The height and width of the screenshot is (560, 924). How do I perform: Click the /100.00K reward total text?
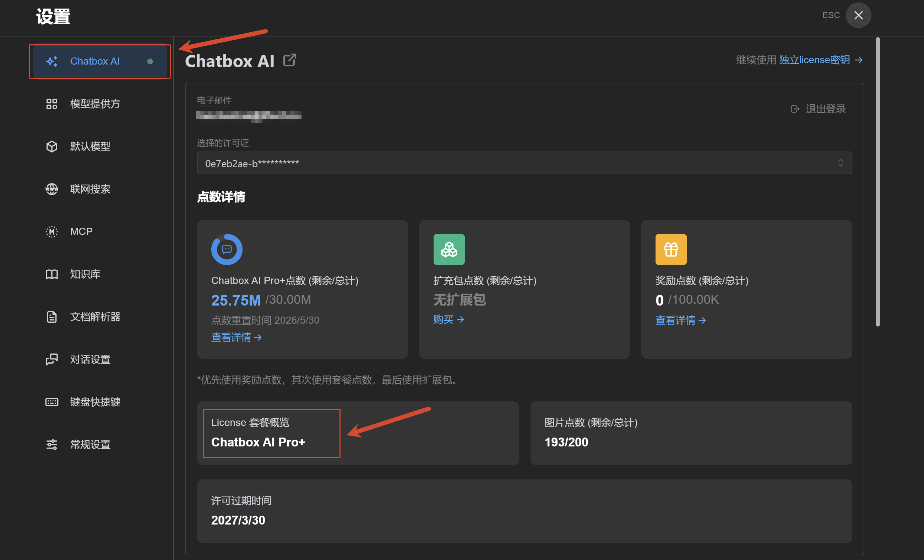(693, 300)
